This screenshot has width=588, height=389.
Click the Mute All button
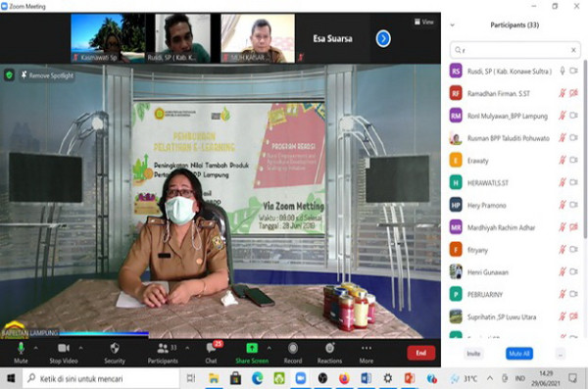point(519,354)
